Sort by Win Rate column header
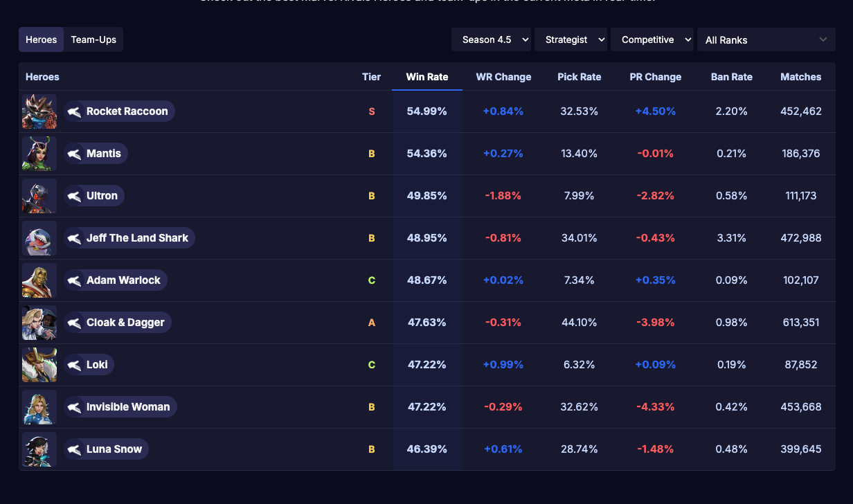 [427, 77]
